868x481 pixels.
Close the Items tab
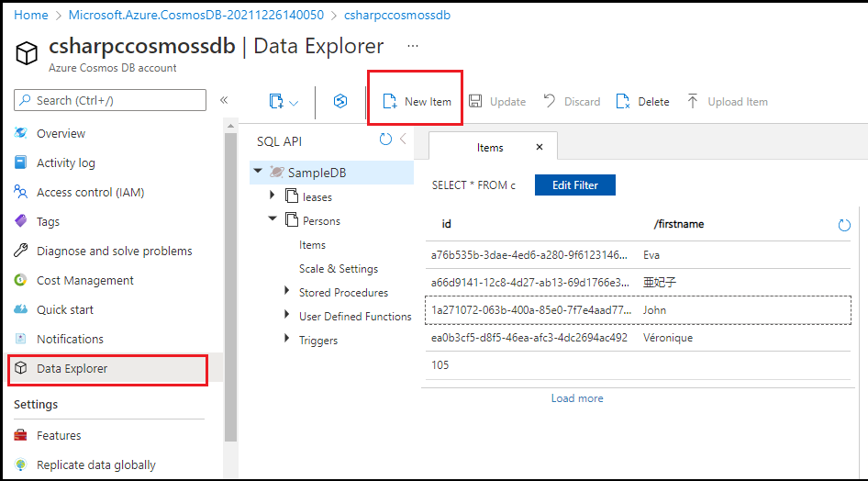pos(540,147)
